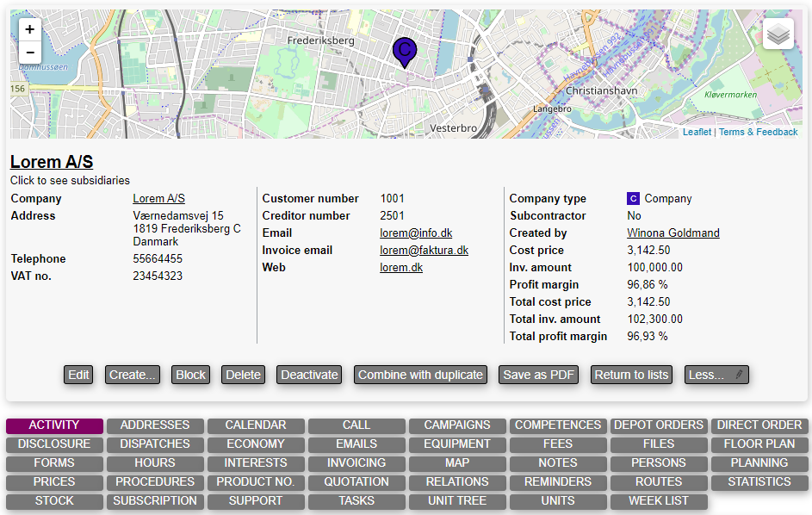This screenshot has width=812, height=515.
Task: Open the Create... menu
Action: point(133,375)
